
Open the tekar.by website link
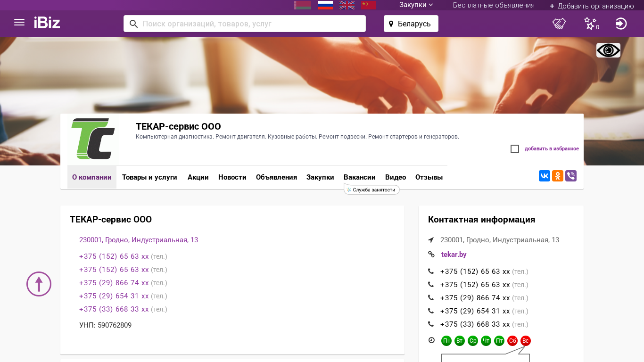click(454, 255)
